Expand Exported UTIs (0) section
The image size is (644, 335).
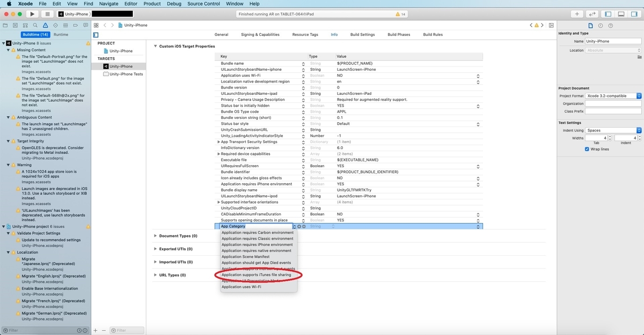point(155,249)
